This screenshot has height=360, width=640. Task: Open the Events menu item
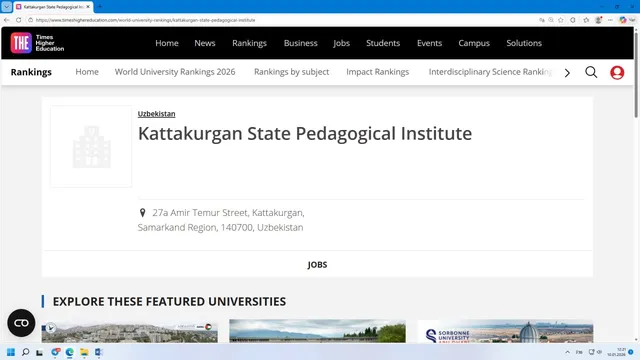[429, 43]
